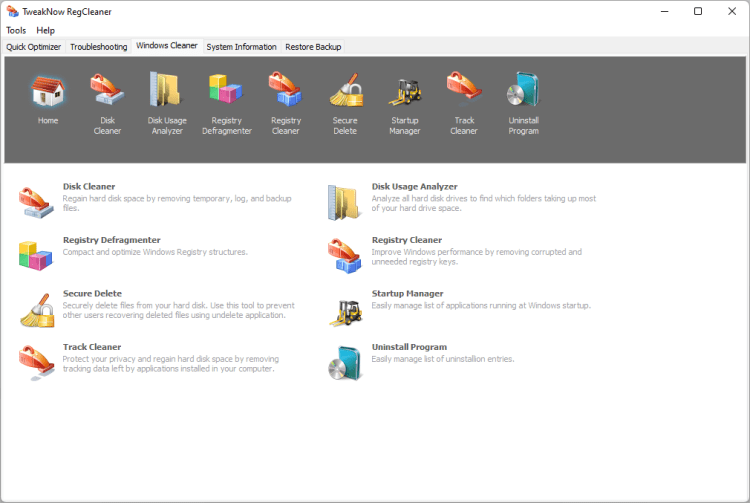750x503 pixels.
Task: Maximize the TweakNow RegCleaner window
Action: (698, 11)
